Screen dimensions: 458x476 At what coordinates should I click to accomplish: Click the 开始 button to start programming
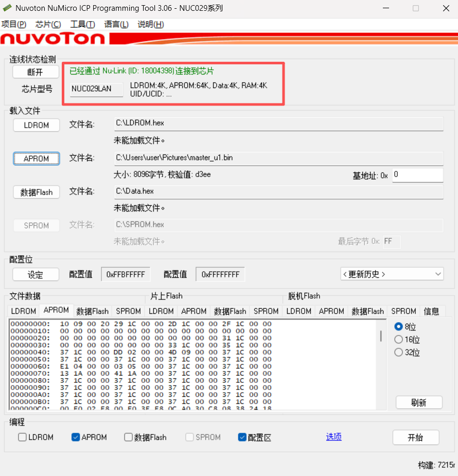[x=415, y=437]
